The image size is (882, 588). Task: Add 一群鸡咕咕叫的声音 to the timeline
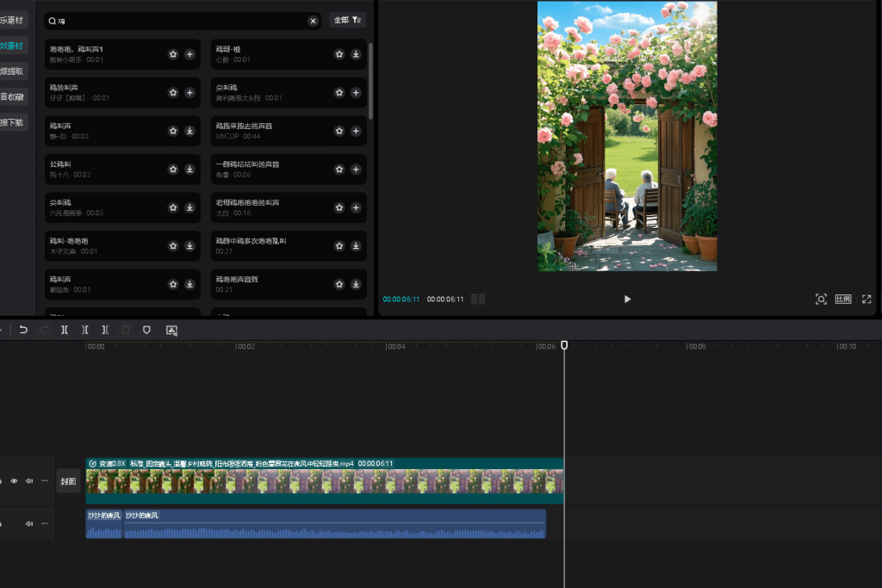coord(356,169)
